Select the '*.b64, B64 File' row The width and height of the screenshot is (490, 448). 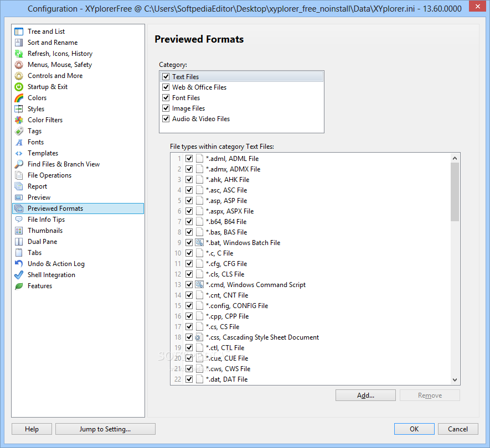tap(311, 222)
